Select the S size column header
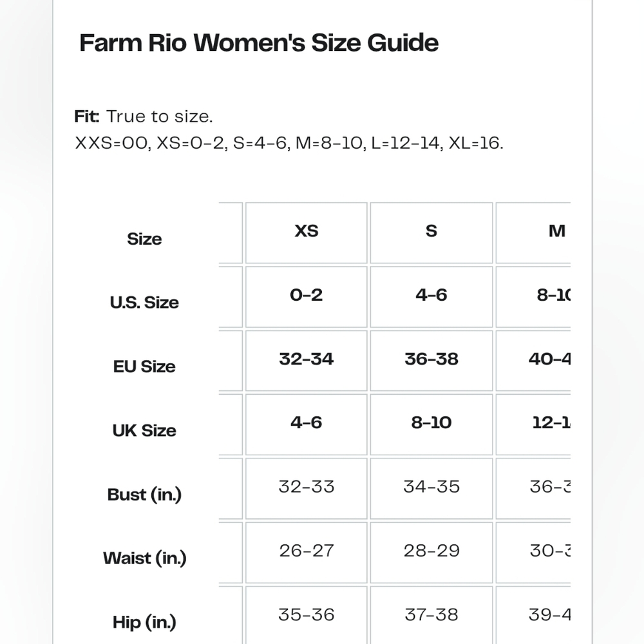Viewport: 644px width, 644px height. 431,232
